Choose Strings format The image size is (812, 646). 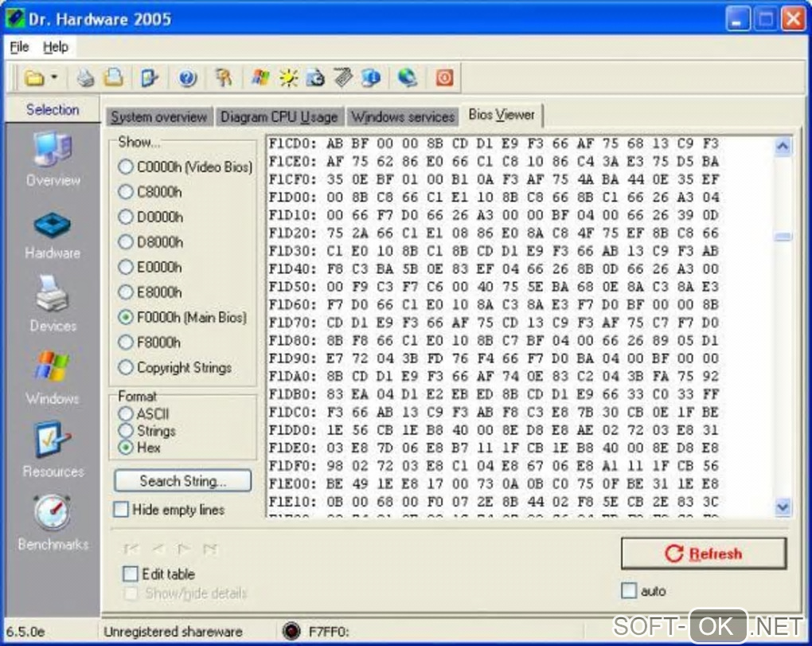[125, 430]
